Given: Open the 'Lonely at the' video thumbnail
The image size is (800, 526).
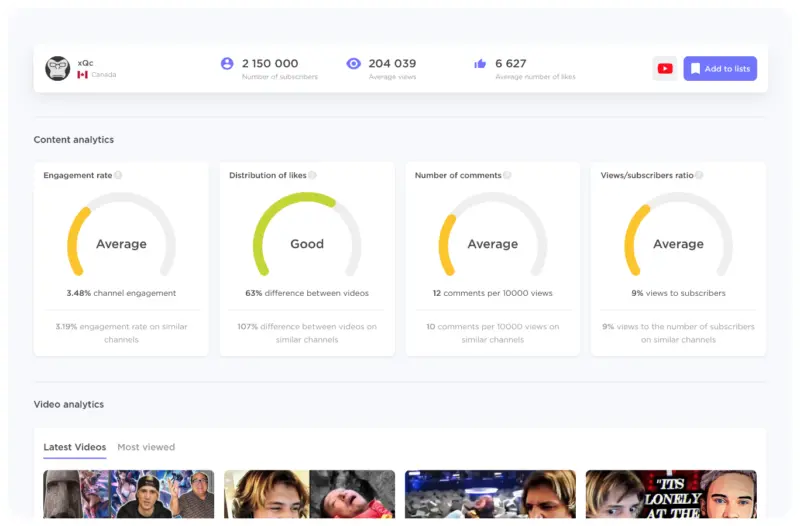Looking at the screenshot, I should click(671, 494).
